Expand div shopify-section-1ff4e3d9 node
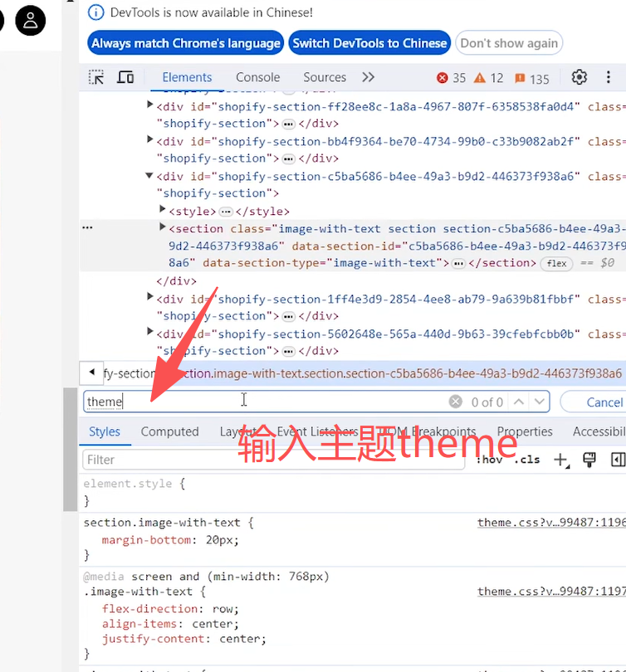This screenshot has height=672, width=626. tap(149, 296)
